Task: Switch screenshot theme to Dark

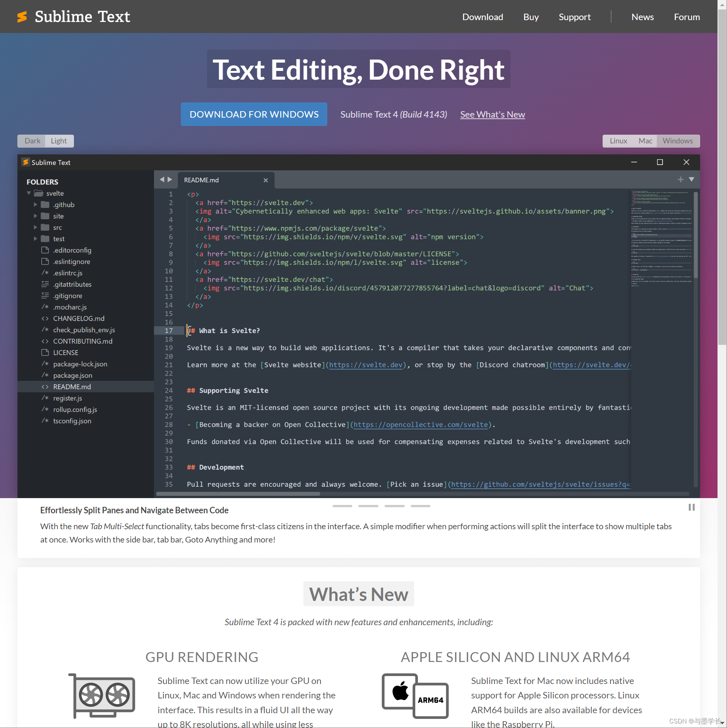Action: pyautogui.click(x=32, y=141)
